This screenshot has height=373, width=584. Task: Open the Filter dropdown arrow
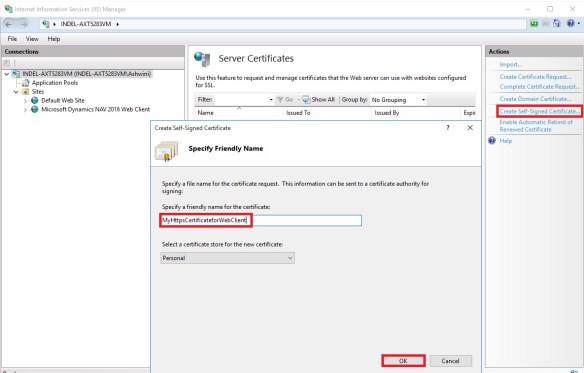pyautogui.click(x=271, y=100)
